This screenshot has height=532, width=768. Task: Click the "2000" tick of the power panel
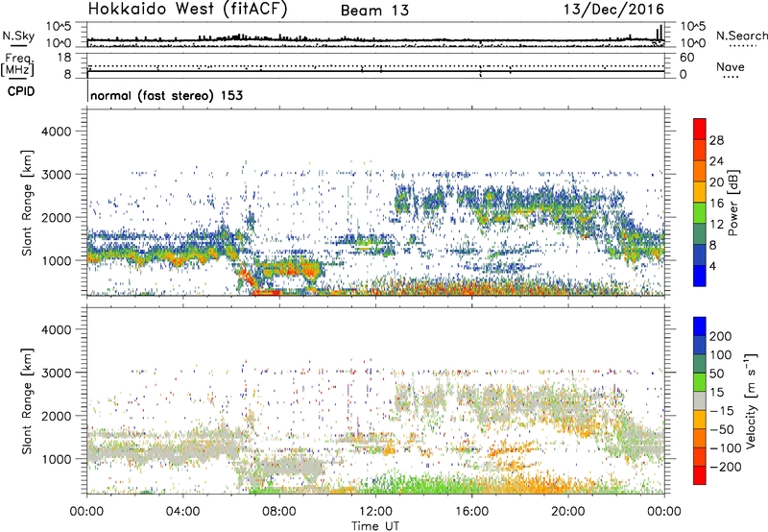pos(56,217)
